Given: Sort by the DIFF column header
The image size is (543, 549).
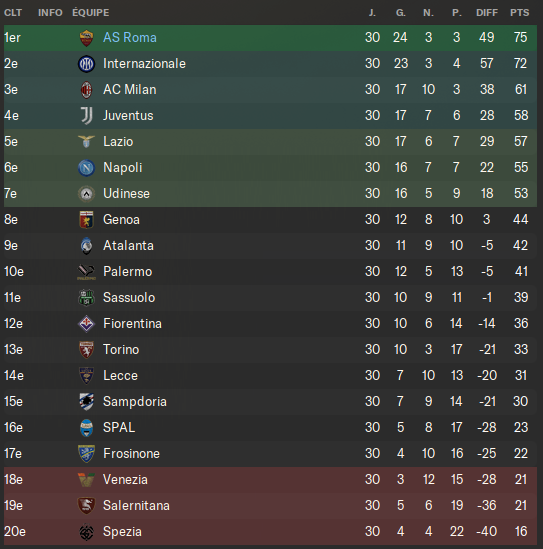Looking at the screenshot, I should (487, 13).
